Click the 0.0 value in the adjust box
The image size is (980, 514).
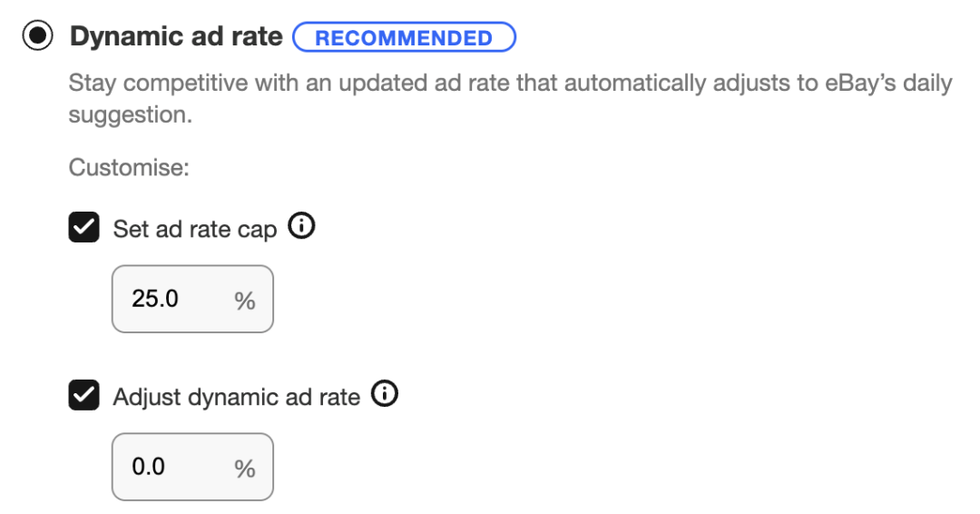[x=149, y=467]
